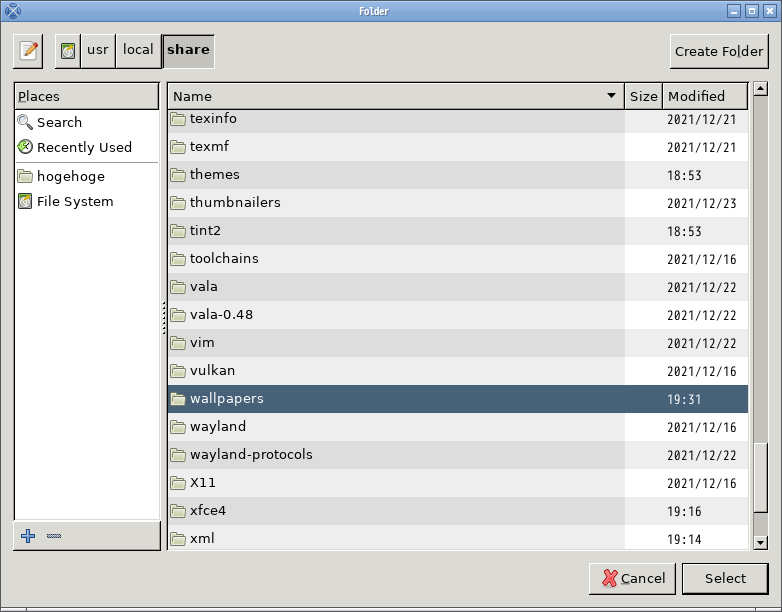Click the folder icon beside wallpapers
The image size is (782, 612).
pyautogui.click(x=178, y=399)
